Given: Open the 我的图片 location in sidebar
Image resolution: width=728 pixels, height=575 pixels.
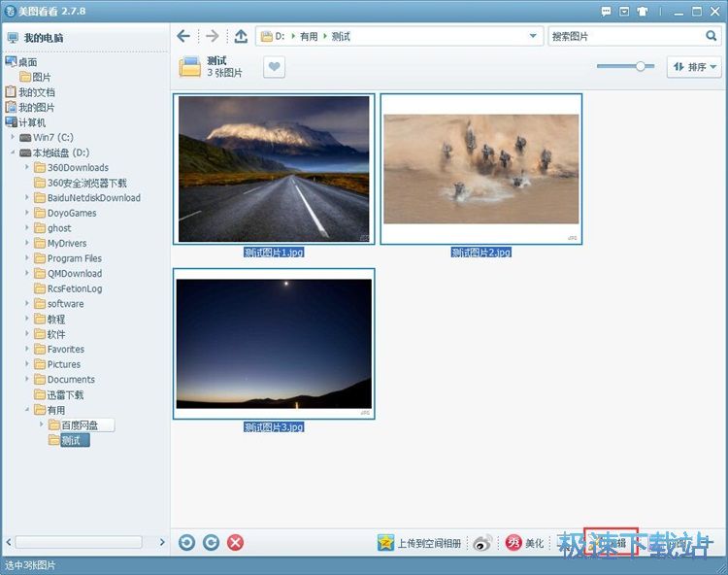Looking at the screenshot, I should [36, 107].
